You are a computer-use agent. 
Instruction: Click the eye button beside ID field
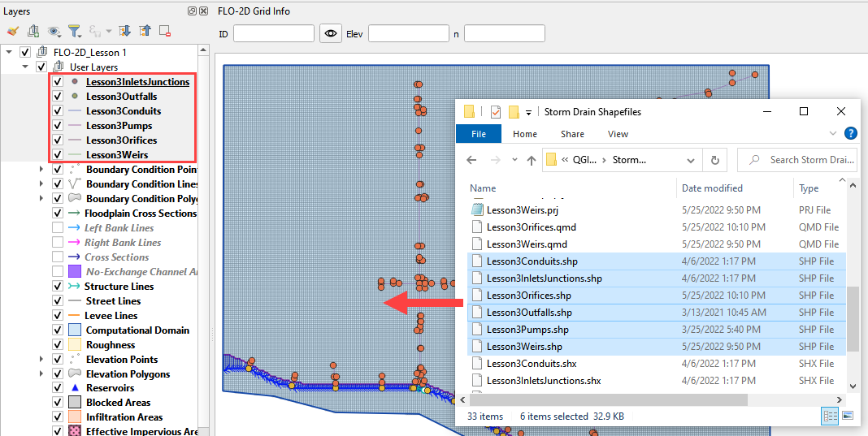click(330, 33)
